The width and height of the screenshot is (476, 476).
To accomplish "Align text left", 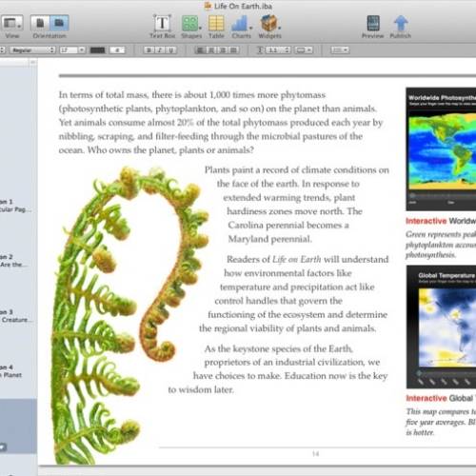I will (x=200, y=50).
